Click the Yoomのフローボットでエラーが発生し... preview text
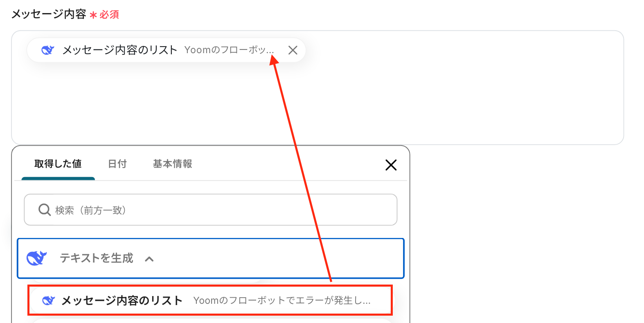This screenshot has width=644, height=323. click(282, 301)
